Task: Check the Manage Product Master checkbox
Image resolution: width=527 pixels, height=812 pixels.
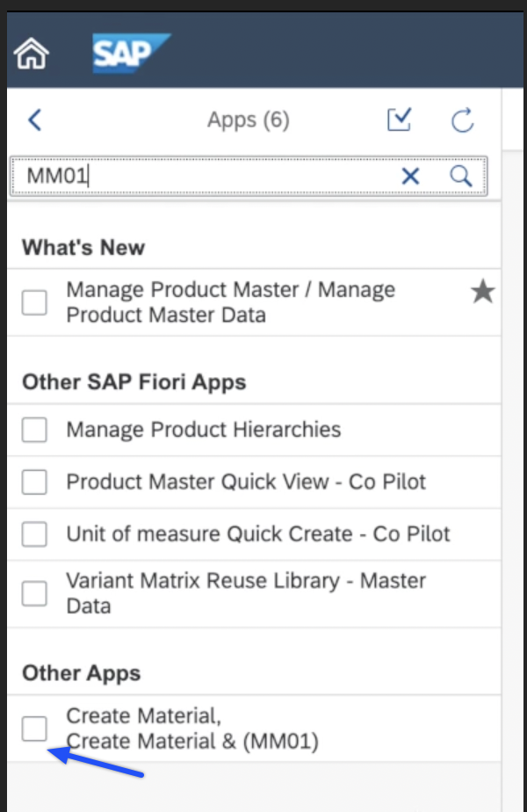Action: (34, 302)
